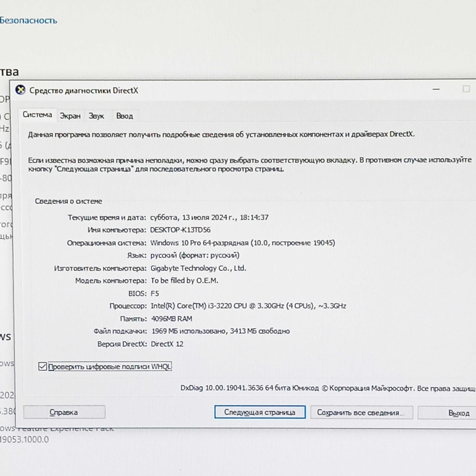Click the 19053.1000.0 text in Settings window
476x476 pixels.
tap(24, 439)
